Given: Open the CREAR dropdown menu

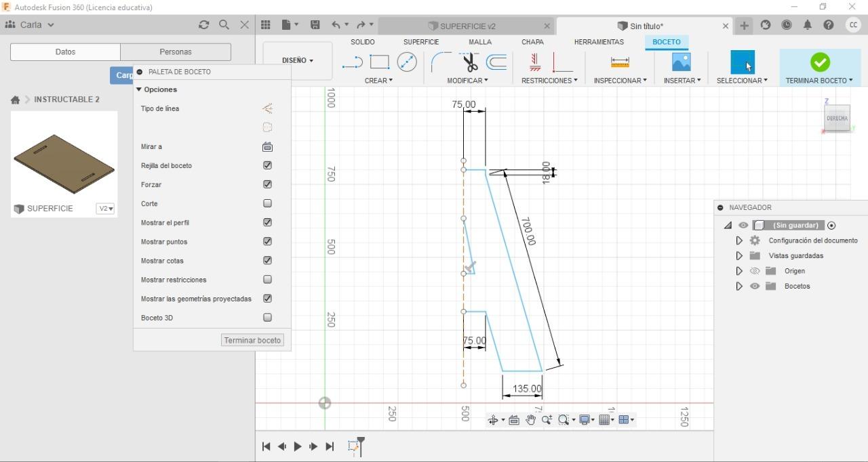Looking at the screenshot, I should tap(378, 81).
